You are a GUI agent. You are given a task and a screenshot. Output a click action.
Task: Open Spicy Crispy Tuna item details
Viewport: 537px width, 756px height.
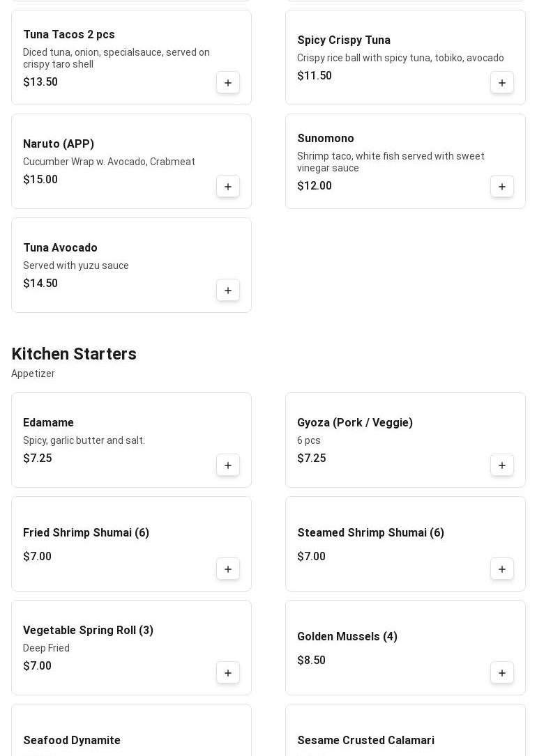click(344, 40)
